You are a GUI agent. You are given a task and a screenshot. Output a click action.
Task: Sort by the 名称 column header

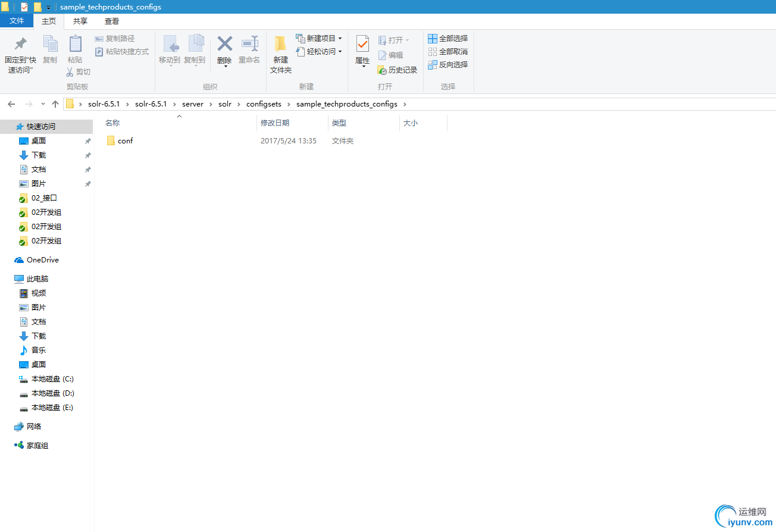tap(112, 123)
